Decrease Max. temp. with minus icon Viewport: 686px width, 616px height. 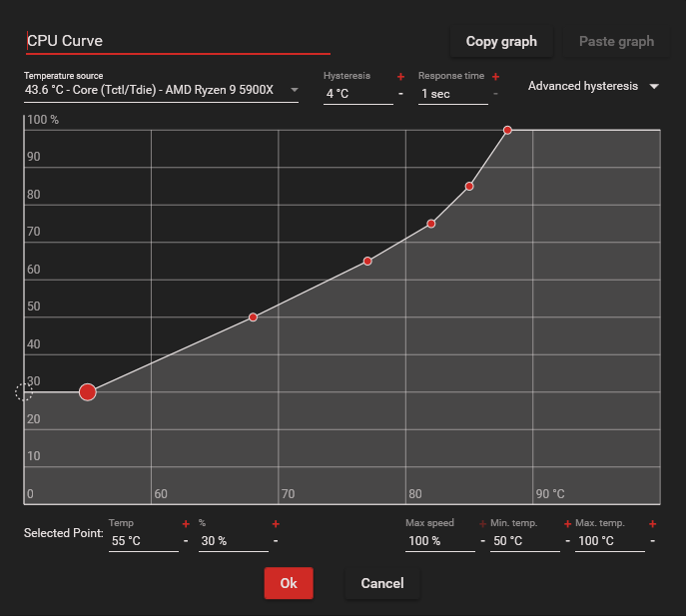pos(652,541)
